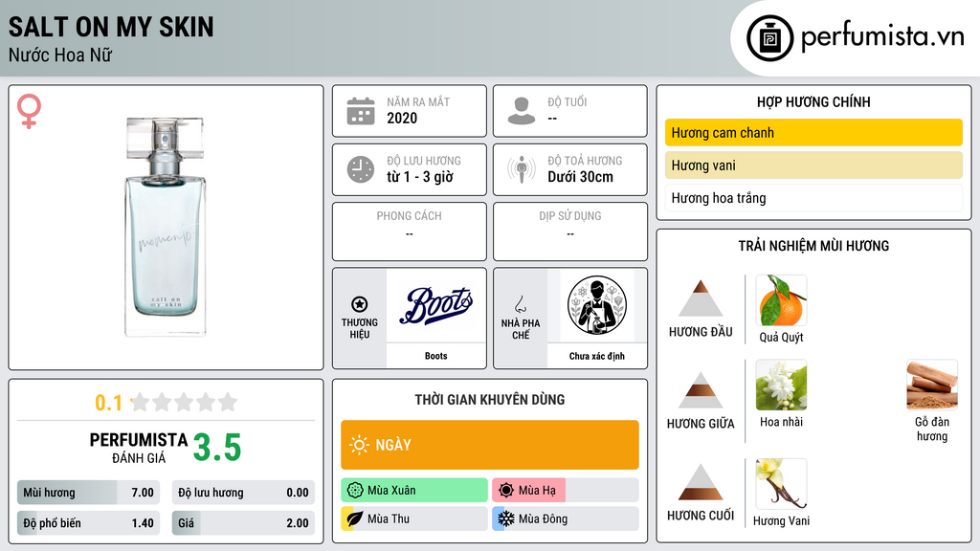Click the nose icon above Nhà pha chế
The width and height of the screenshot is (980, 551).
pyautogui.click(x=520, y=304)
